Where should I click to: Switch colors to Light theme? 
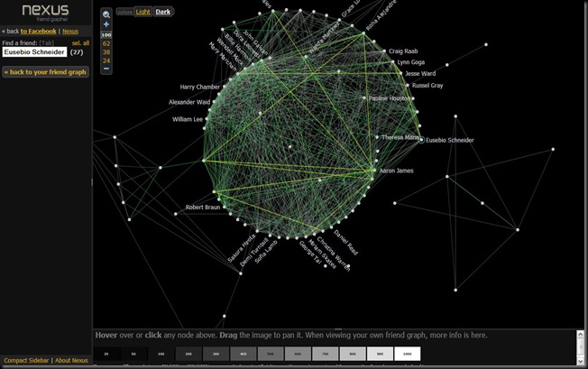pos(142,12)
